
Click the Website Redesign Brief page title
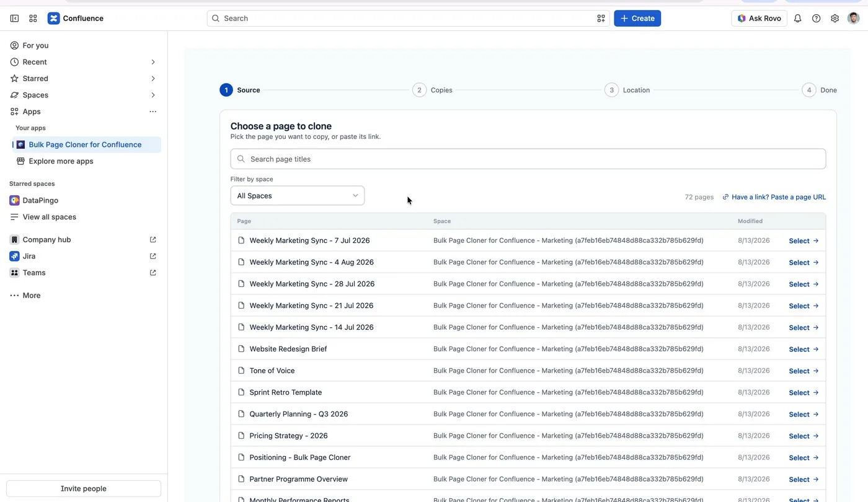coord(288,349)
